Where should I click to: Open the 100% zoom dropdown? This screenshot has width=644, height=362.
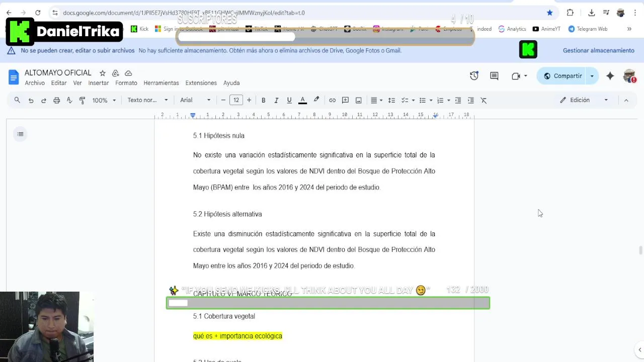click(x=104, y=100)
